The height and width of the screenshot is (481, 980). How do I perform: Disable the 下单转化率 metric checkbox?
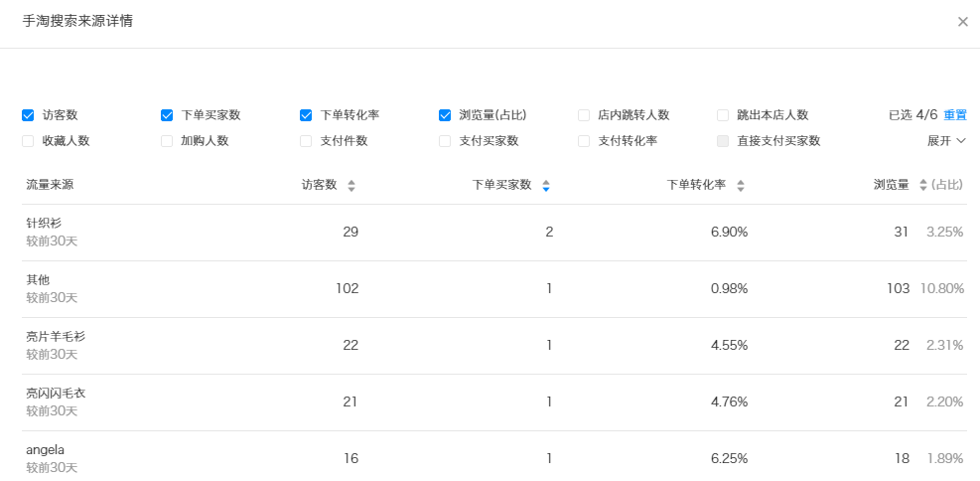click(306, 115)
